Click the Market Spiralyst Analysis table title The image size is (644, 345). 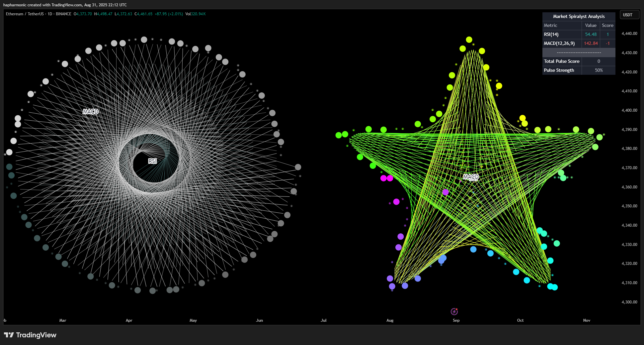579,16
